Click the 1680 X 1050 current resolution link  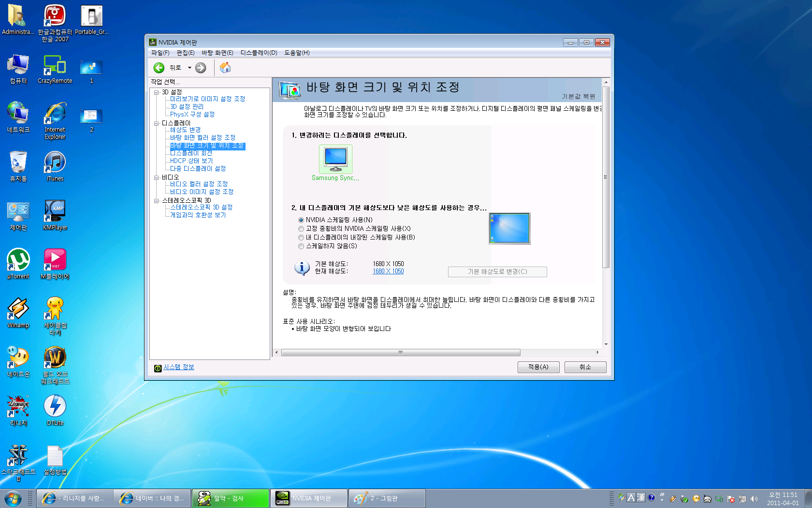(388, 271)
